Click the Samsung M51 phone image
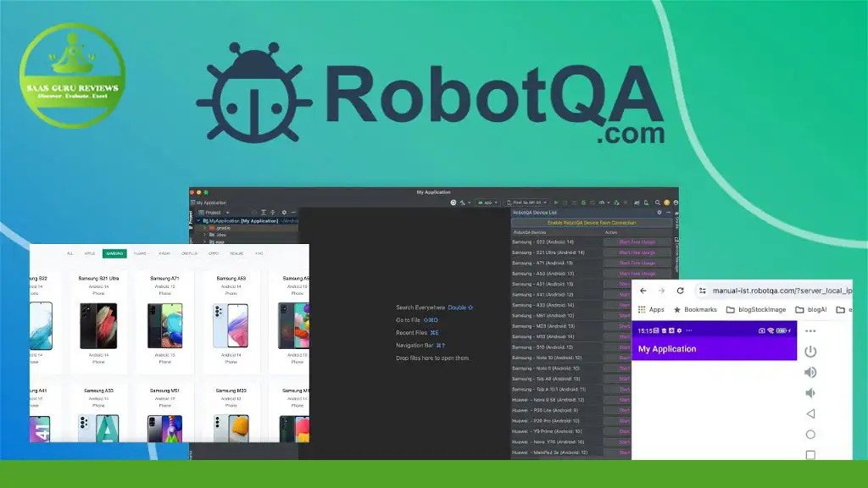868x488 pixels. (165, 429)
